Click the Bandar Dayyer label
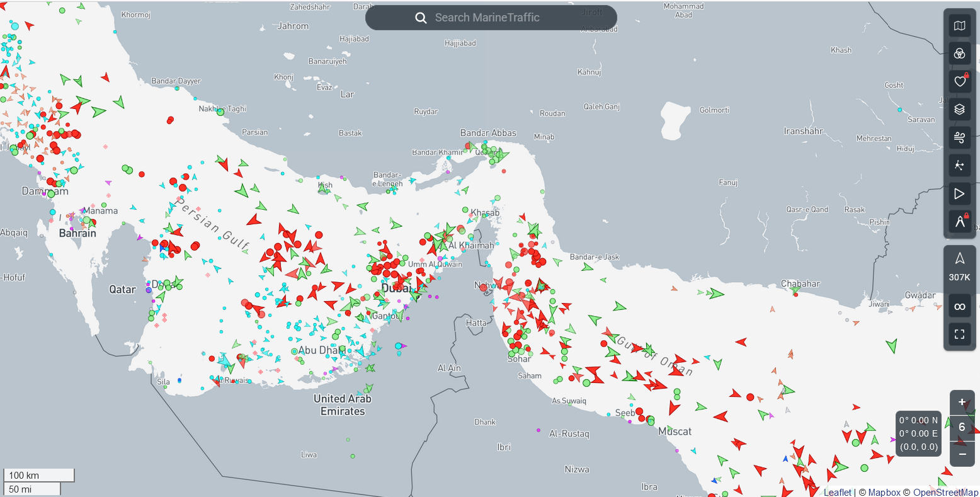The height and width of the screenshot is (497, 980). click(176, 81)
